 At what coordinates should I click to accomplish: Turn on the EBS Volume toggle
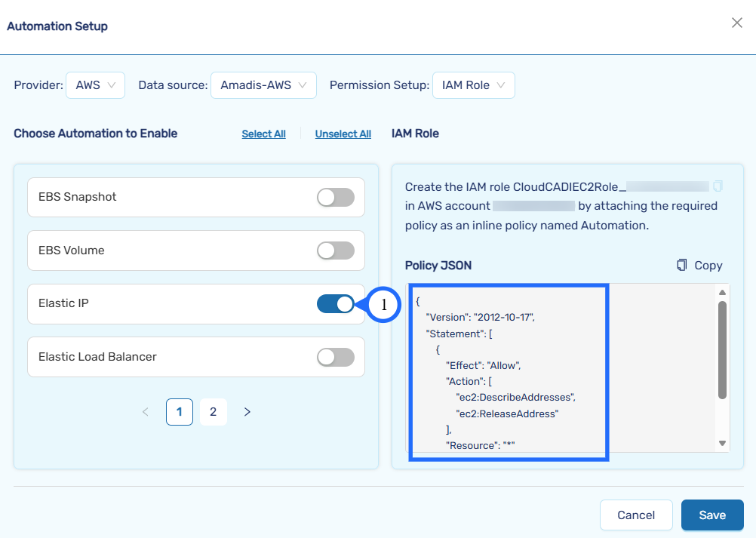(x=336, y=251)
